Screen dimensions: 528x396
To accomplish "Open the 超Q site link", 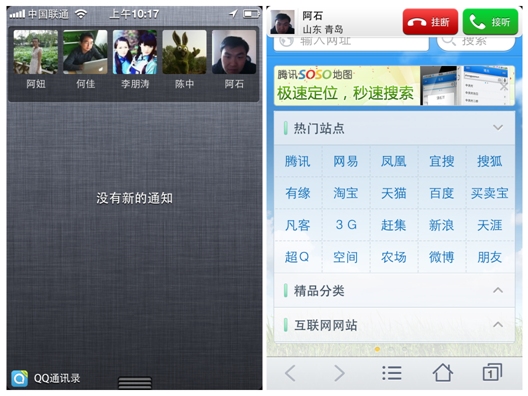I will click(x=298, y=257).
